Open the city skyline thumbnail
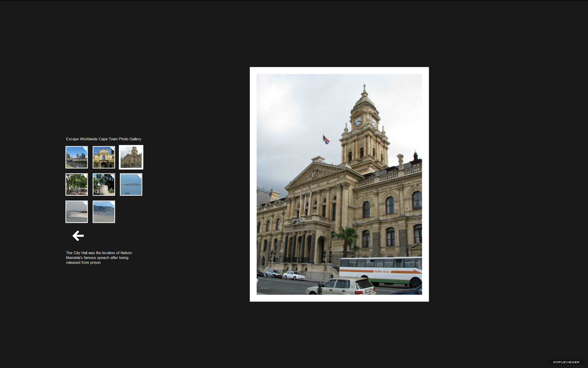 [76, 157]
